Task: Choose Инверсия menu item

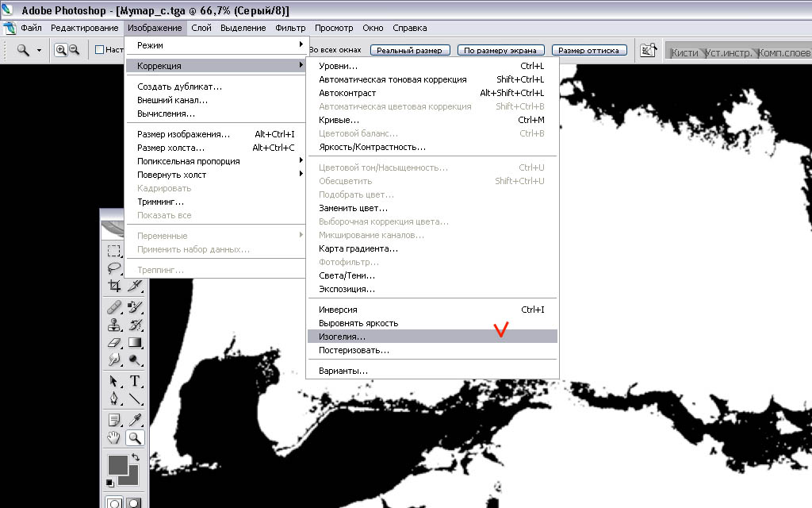Action: coord(432,310)
